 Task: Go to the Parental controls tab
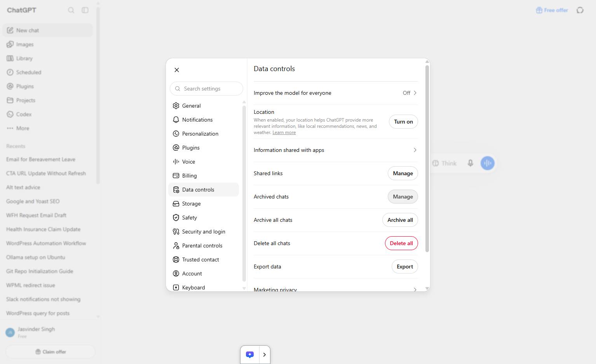click(204, 246)
